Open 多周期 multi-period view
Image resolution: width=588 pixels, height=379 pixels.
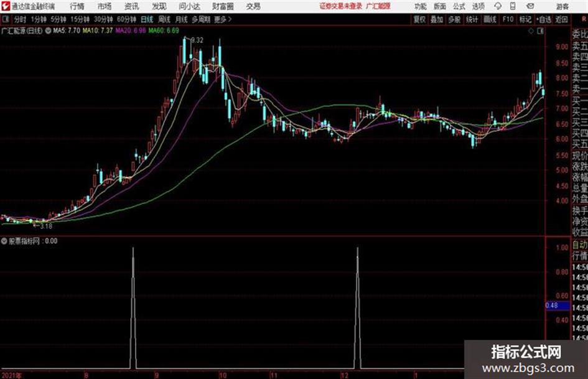(x=201, y=19)
